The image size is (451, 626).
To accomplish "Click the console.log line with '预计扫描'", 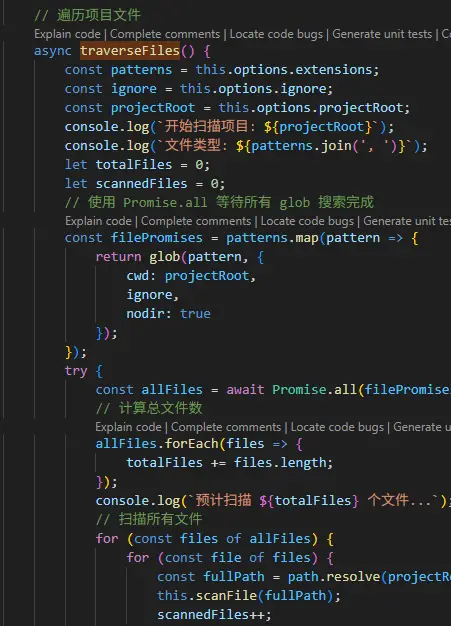I will [271, 501].
